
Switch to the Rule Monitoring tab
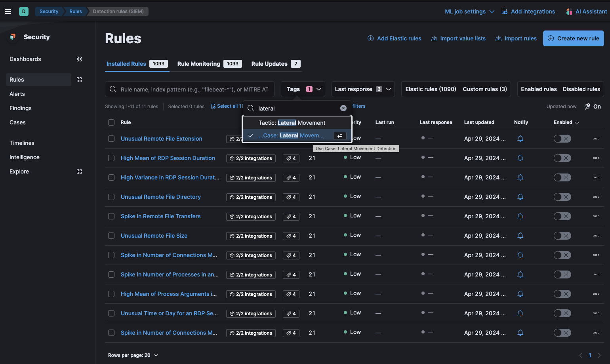199,64
